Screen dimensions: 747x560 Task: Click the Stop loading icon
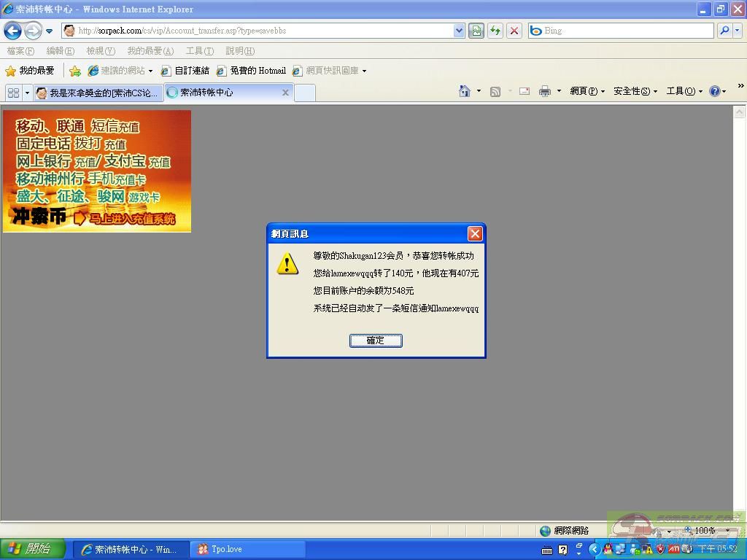[514, 31]
